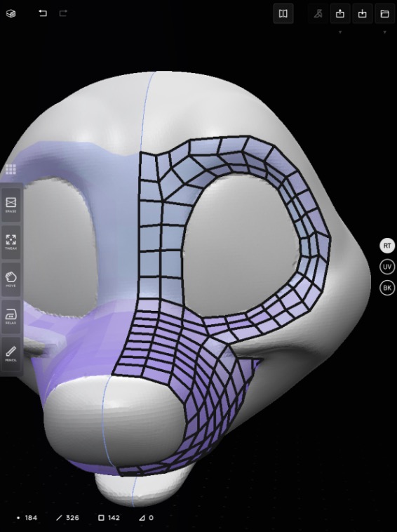This screenshot has width=397, height=532.
Task: Select the Relax iron tool
Action: pos(11,317)
